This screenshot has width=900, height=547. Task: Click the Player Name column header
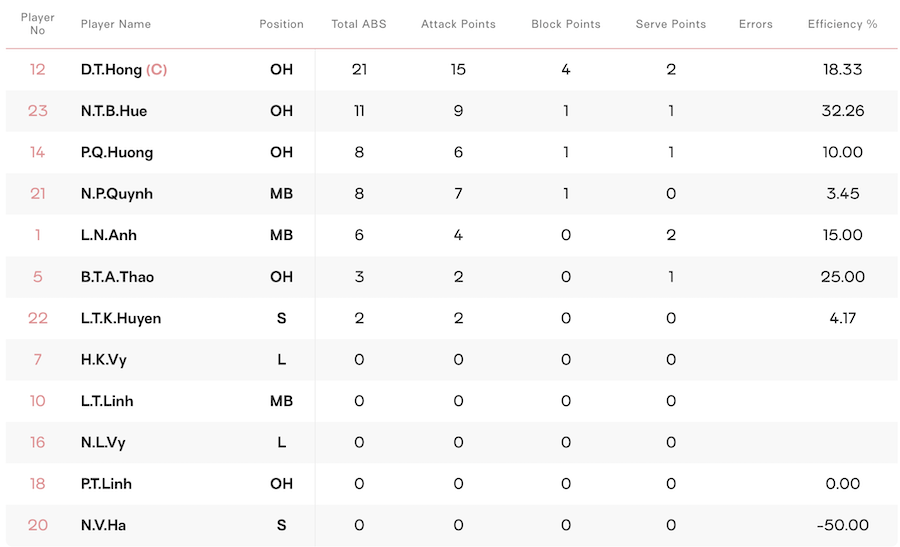(x=115, y=24)
